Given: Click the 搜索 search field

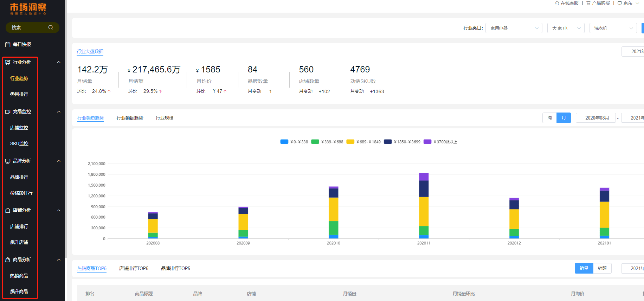Looking at the screenshot, I should 32,27.
